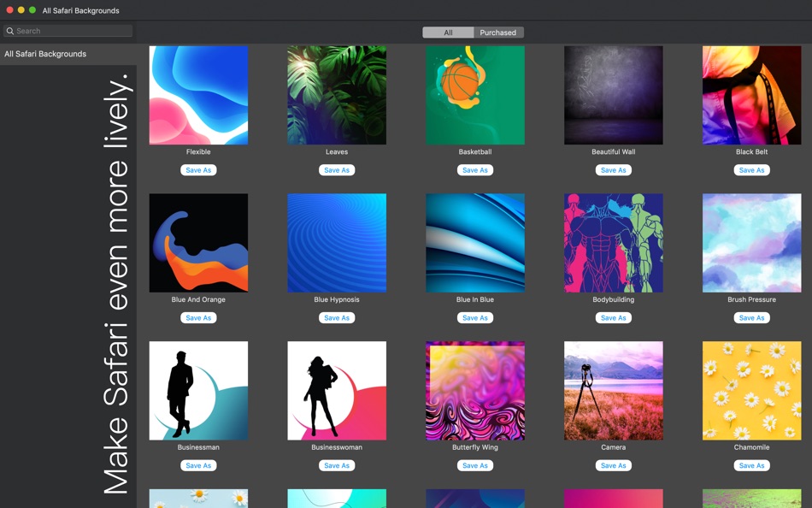
Task: Click the Chamomile label text
Action: 751,447
